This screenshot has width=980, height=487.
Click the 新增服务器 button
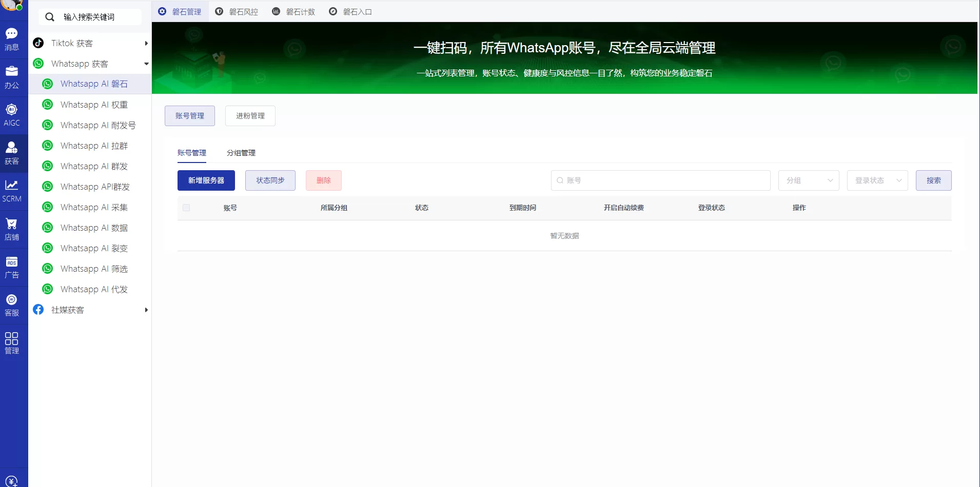(x=206, y=180)
